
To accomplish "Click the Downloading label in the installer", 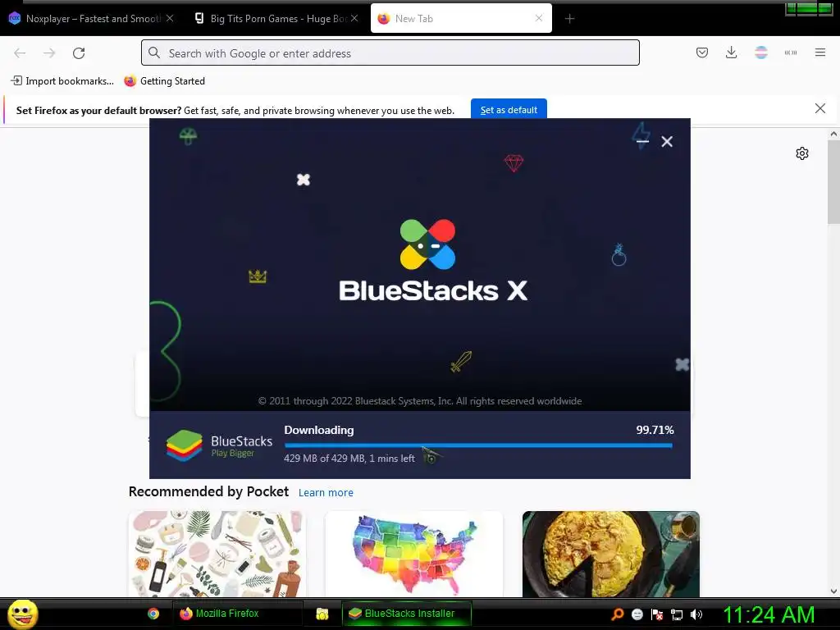I will coord(319,430).
